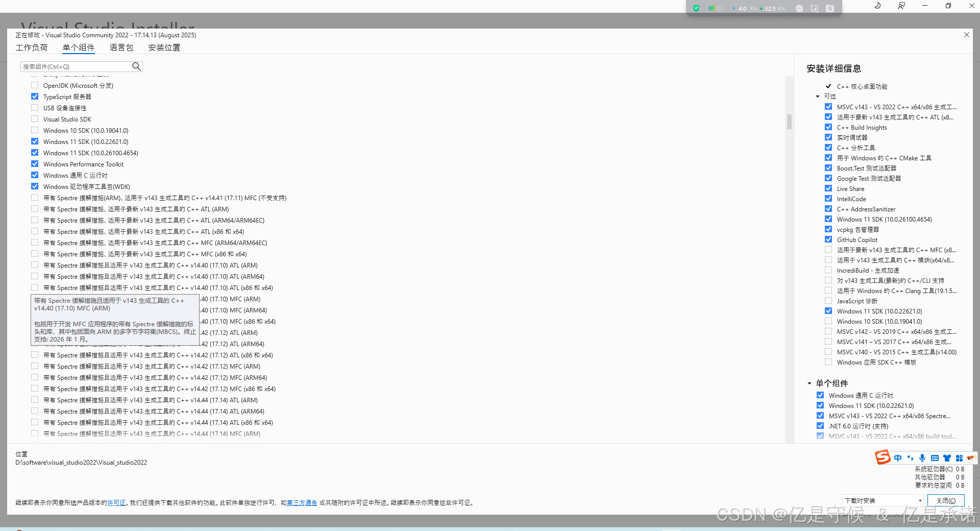
Task: Toggle dark mode moon icon in title bar
Action: 877,6
